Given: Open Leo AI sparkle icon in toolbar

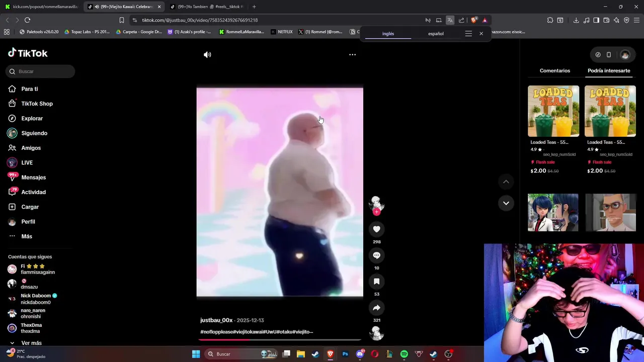Looking at the screenshot, I should tap(616, 20).
